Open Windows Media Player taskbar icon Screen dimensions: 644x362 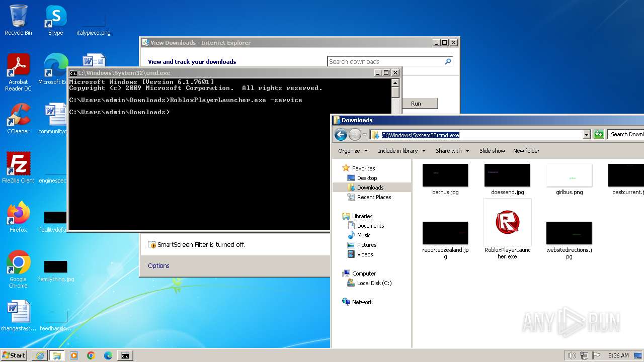[74, 355]
